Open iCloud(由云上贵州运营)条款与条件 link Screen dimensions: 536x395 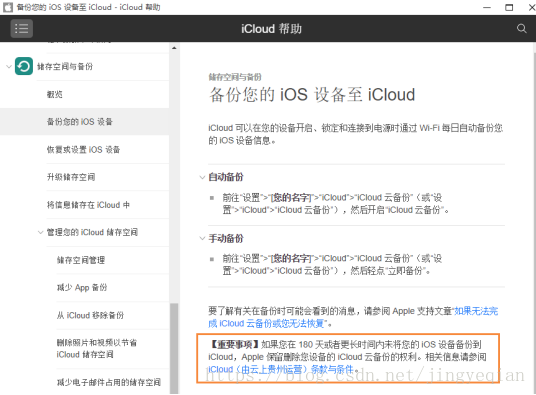click(x=281, y=369)
